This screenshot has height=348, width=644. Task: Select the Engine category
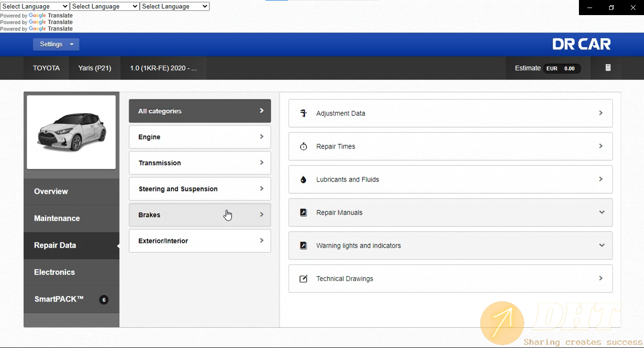click(200, 137)
